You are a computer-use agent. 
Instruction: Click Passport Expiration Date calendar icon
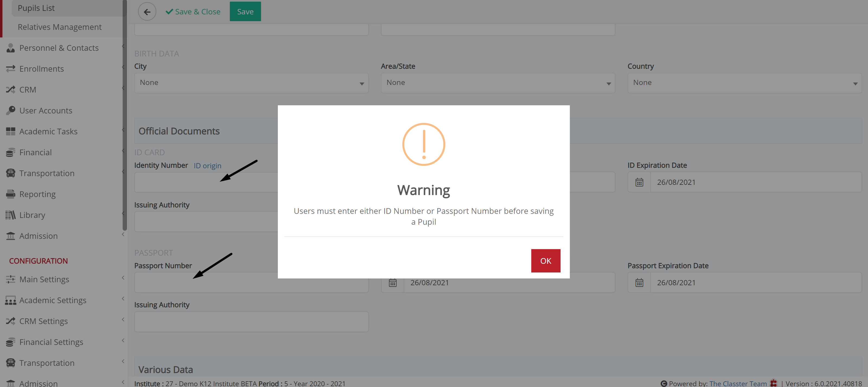639,283
